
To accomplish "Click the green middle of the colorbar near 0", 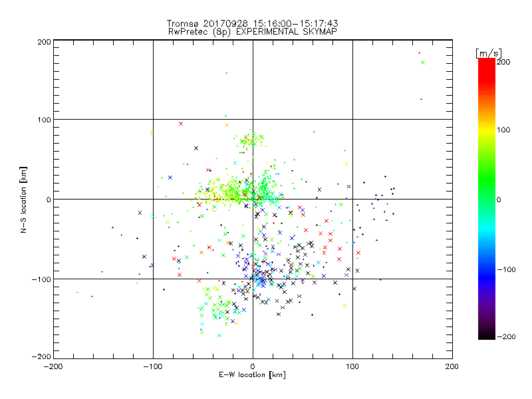I will 487,199.
